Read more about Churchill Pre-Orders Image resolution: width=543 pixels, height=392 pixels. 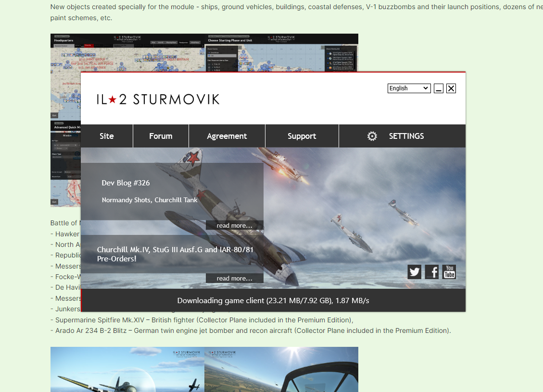234,278
